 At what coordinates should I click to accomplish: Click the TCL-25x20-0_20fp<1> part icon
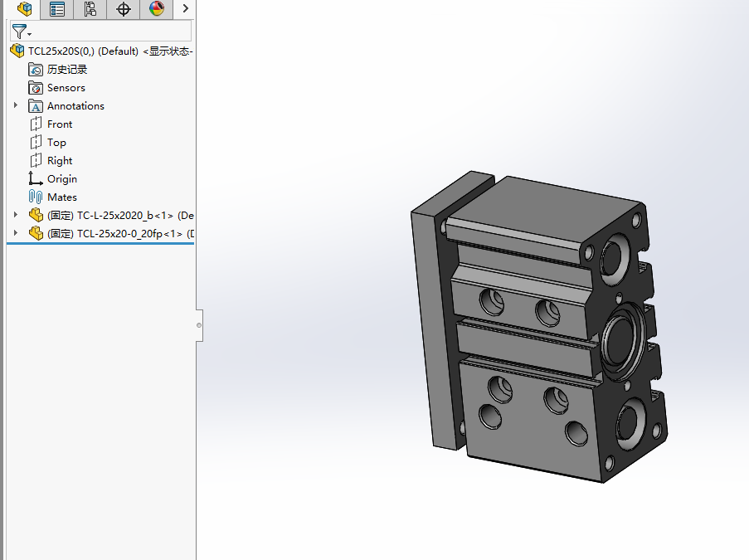click(x=36, y=233)
